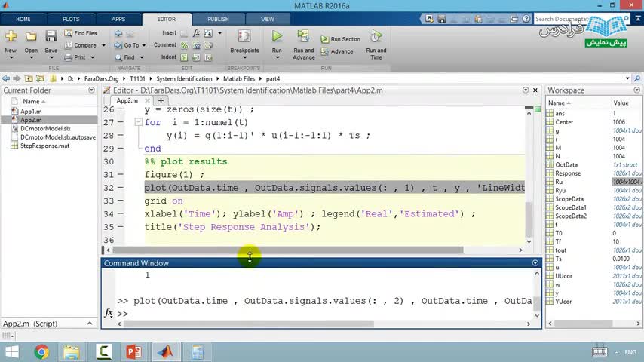
Task: Click the green Run button
Action: [x=277, y=36]
